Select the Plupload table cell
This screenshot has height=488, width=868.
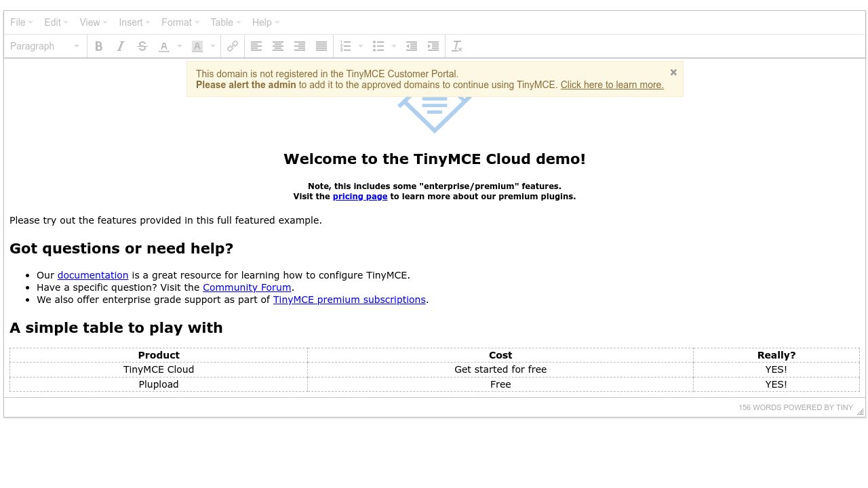click(159, 384)
